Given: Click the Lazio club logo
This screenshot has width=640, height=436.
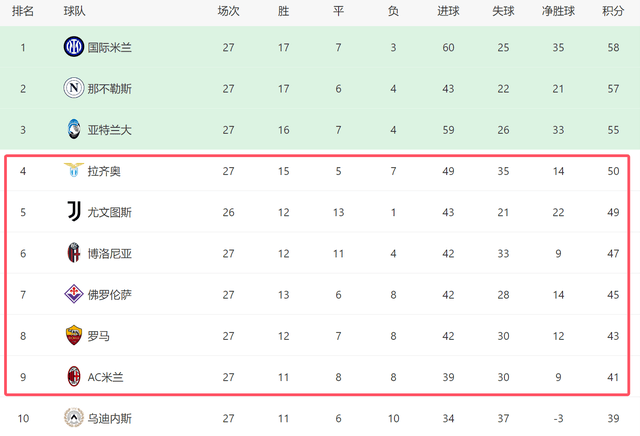Looking at the screenshot, I should [73, 171].
